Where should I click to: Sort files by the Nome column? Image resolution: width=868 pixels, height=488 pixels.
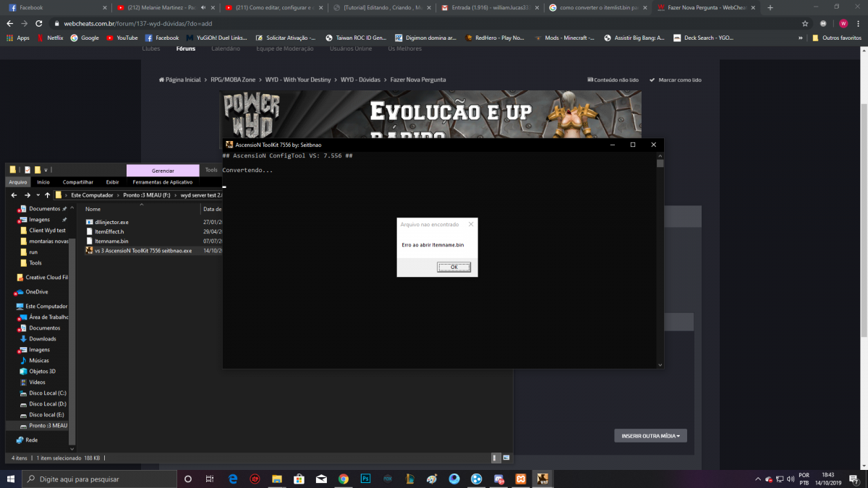(x=93, y=209)
